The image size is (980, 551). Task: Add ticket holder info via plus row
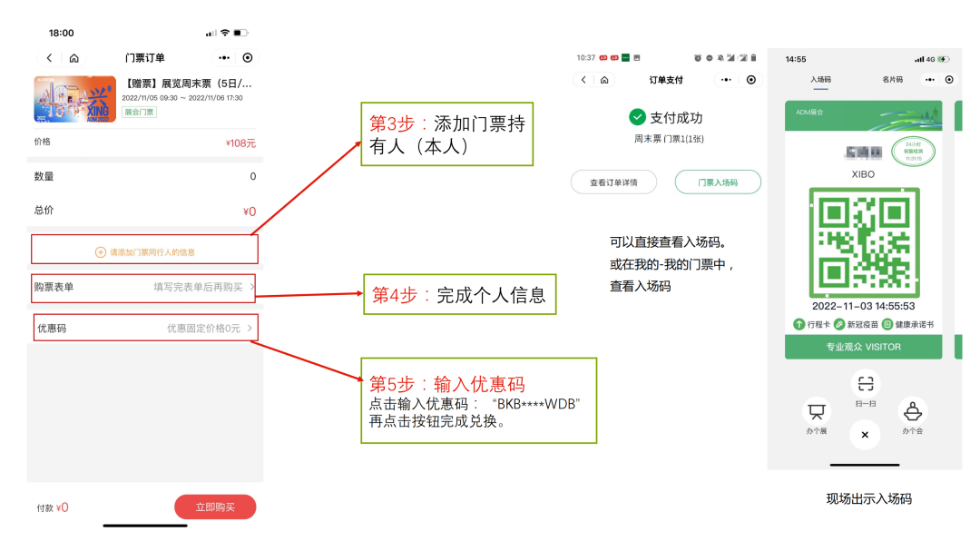pyautogui.click(x=144, y=251)
